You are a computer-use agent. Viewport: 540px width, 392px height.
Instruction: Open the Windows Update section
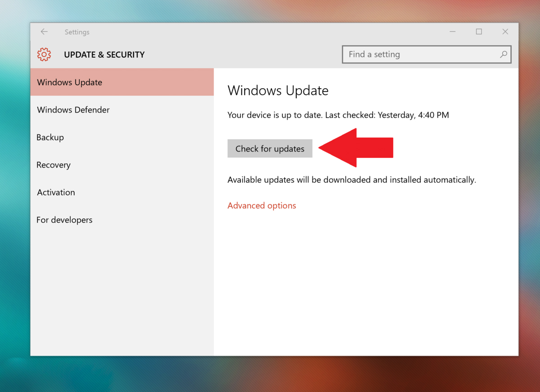pyautogui.click(x=69, y=82)
